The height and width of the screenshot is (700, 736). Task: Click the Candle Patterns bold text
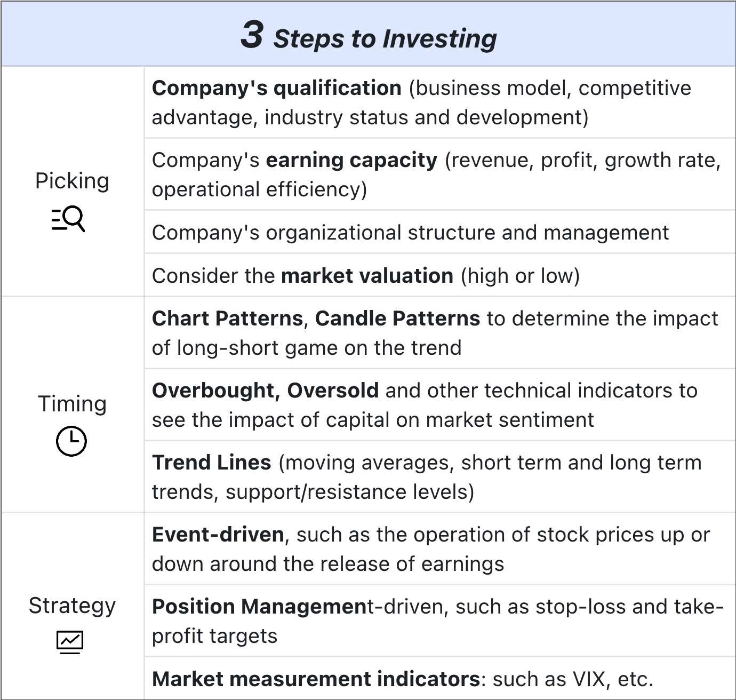(x=397, y=319)
